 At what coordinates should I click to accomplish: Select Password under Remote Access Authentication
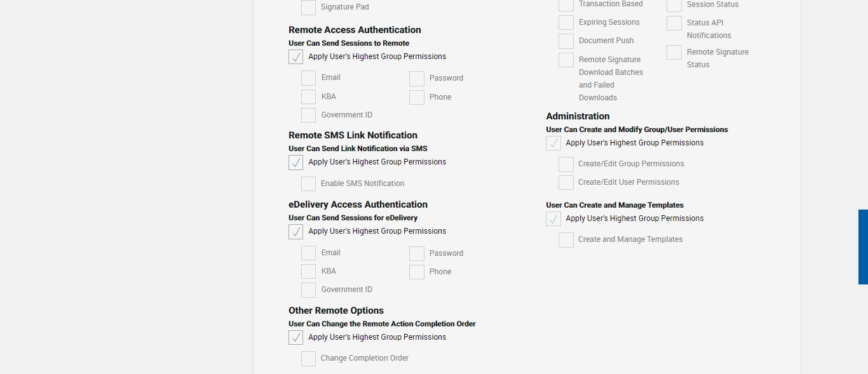click(x=417, y=79)
